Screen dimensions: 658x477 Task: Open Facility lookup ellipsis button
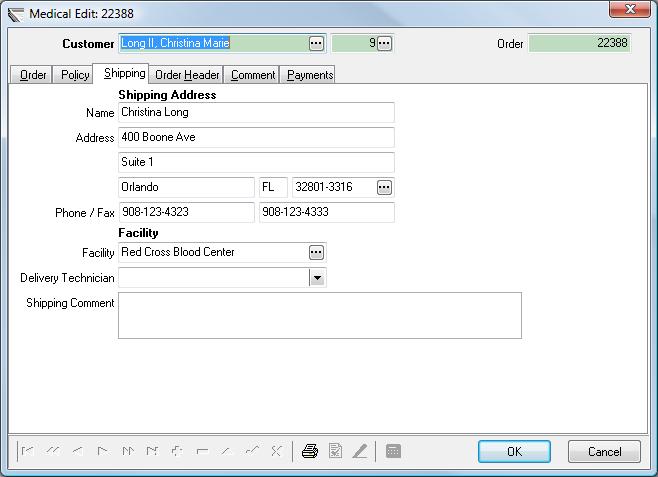click(x=316, y=253)
